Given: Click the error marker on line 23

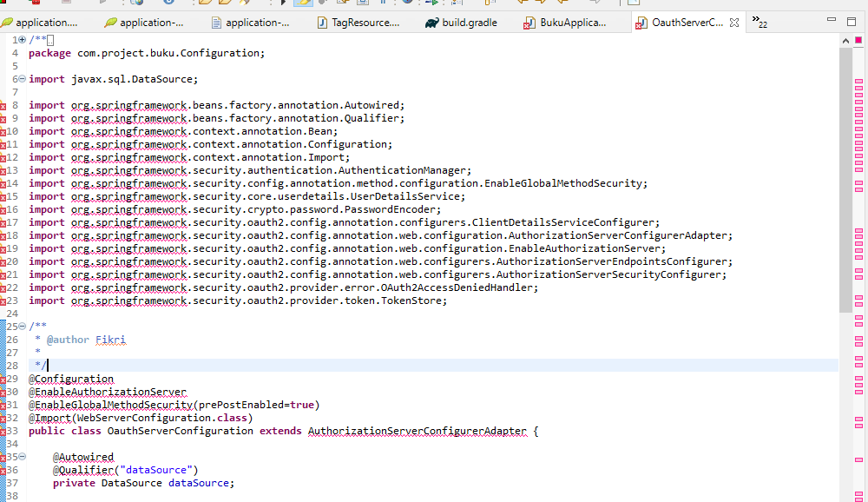Looking at the screenshot, I should (x=3, y=301).
